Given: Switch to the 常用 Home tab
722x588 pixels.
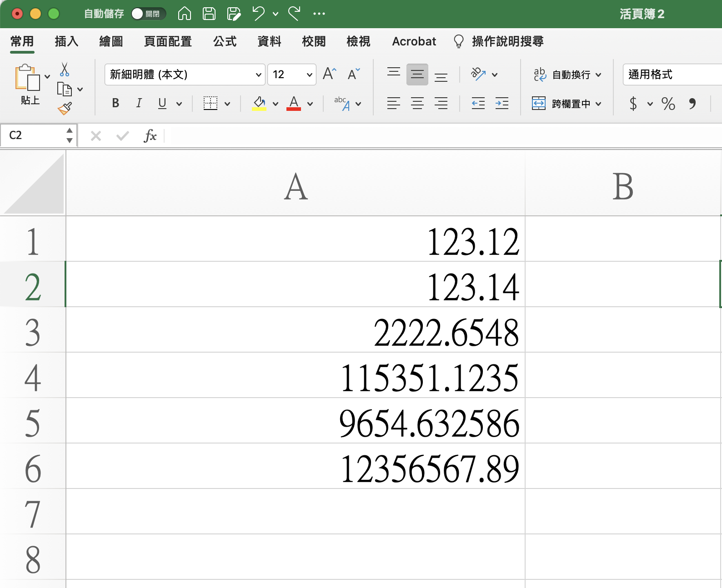Looking at the screenshot, I should click(x=22, y=41).
